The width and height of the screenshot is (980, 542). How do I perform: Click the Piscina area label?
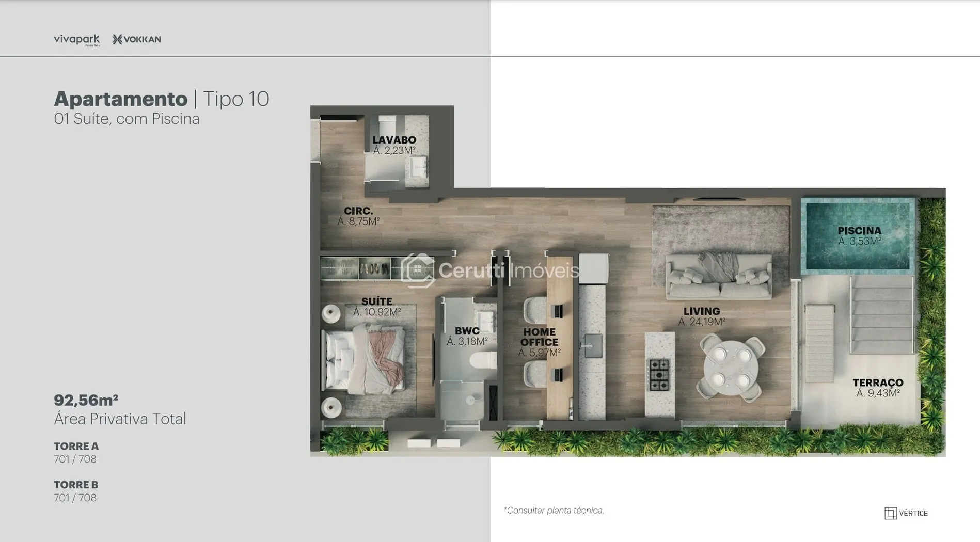click(859, 236)
